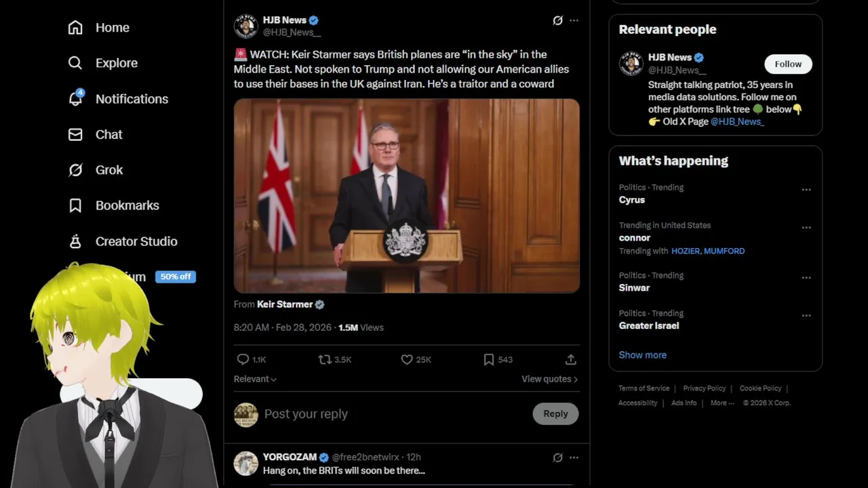Follow HJB News account

pos(788,64)
